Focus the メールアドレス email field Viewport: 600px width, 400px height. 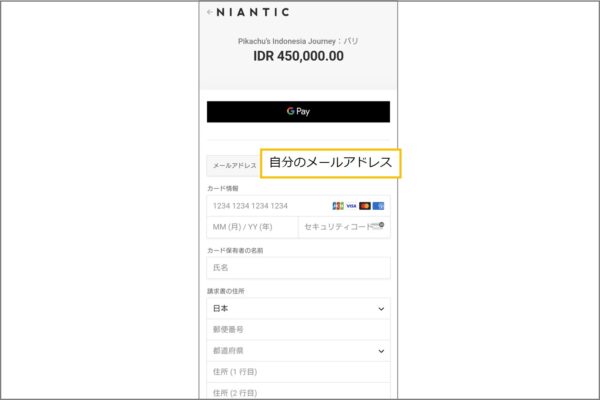coord(298,166)
